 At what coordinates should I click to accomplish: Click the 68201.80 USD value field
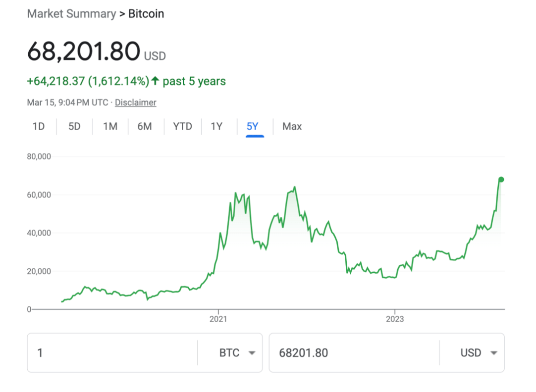[354, 353]
